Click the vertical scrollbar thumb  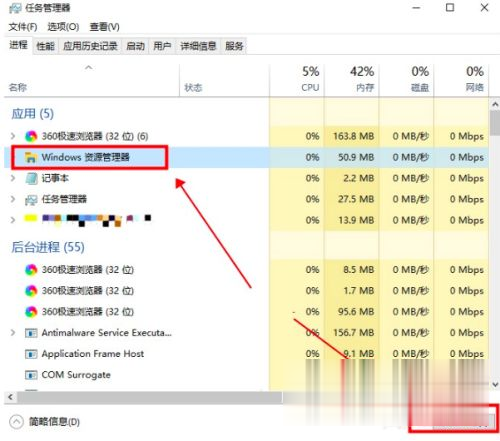[495, 123]
